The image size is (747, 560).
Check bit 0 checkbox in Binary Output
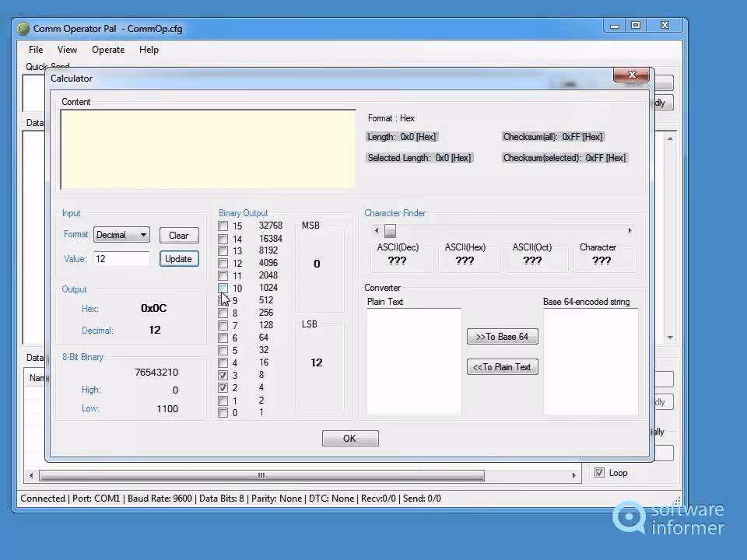[x=223, y=412]
